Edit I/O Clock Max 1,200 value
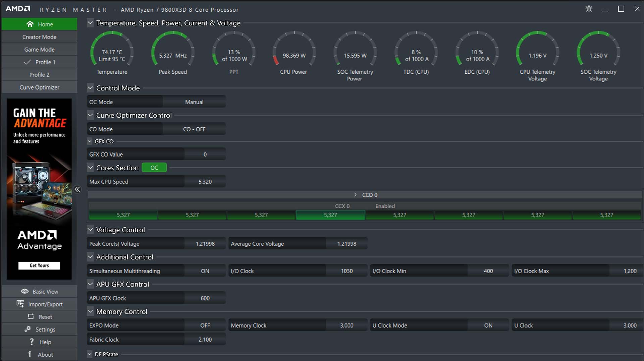The width and height of the screenshot is (644, 361). (627, 271)
